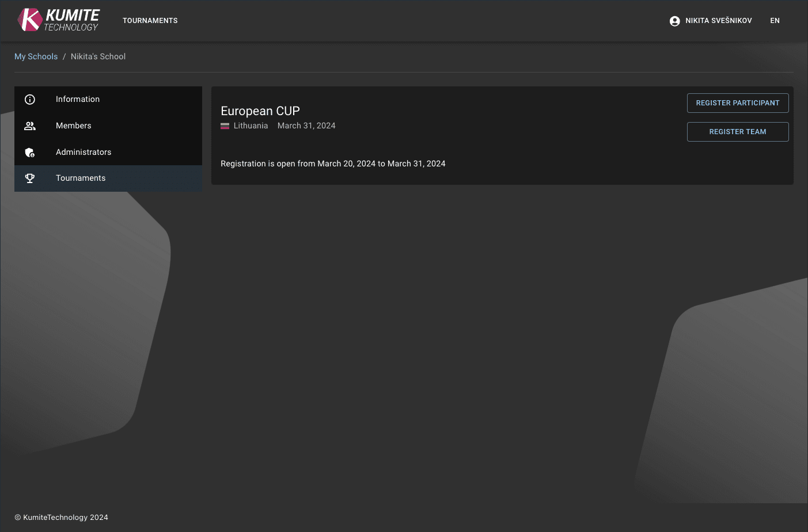Open Tournaments in the top navigation
Image resolution: width=808 pixels, height=532 pixels.
[x=150, y=21]
